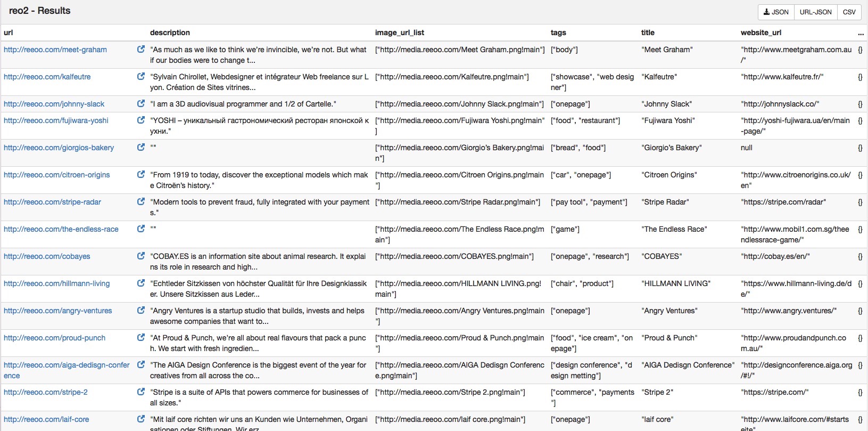Open external link icon for the-endless-race row
The width and height of the screenshot is (868, 431).
tap(141, 229)
